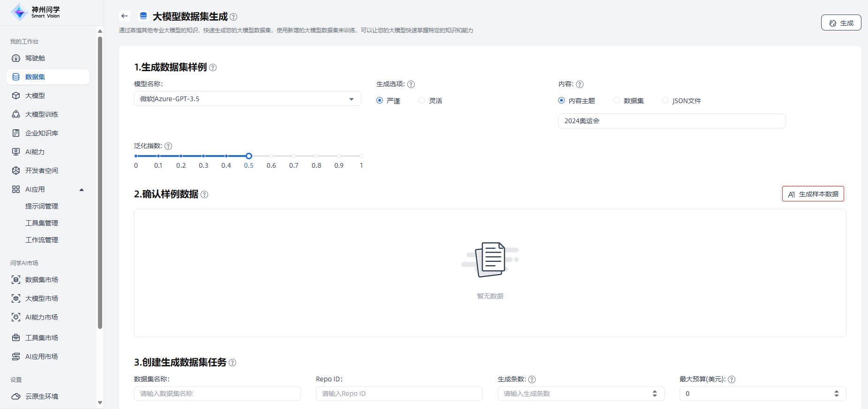868x409 pixels.
Task: Click the 泛化指数 slider handle at 0.5
Action: [249, 156]
